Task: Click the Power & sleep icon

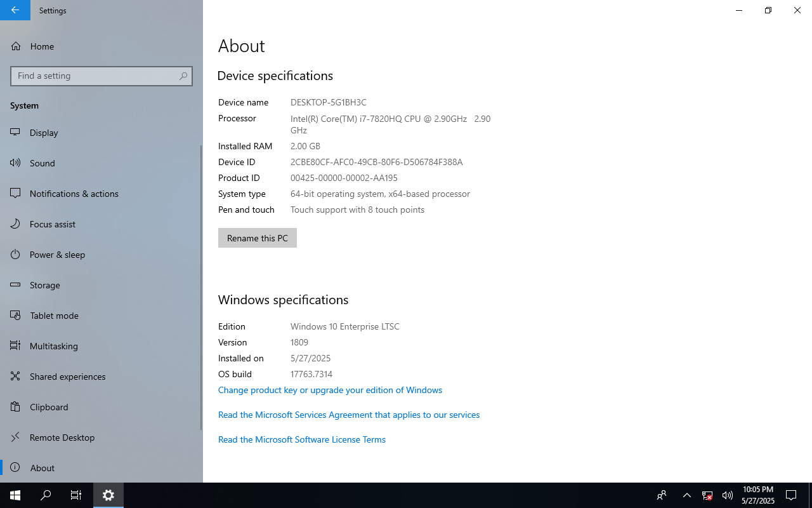Action: pyautogui.click(x=16, y=255)
